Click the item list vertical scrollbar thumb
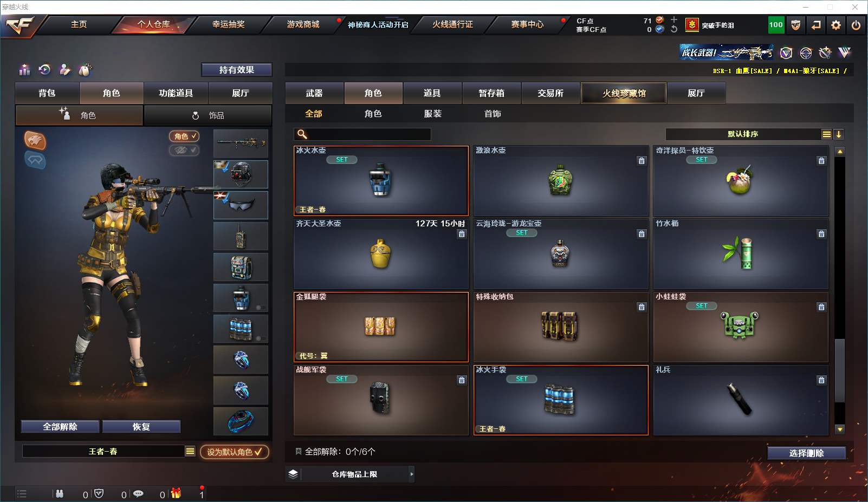 [x=840, y=370]
